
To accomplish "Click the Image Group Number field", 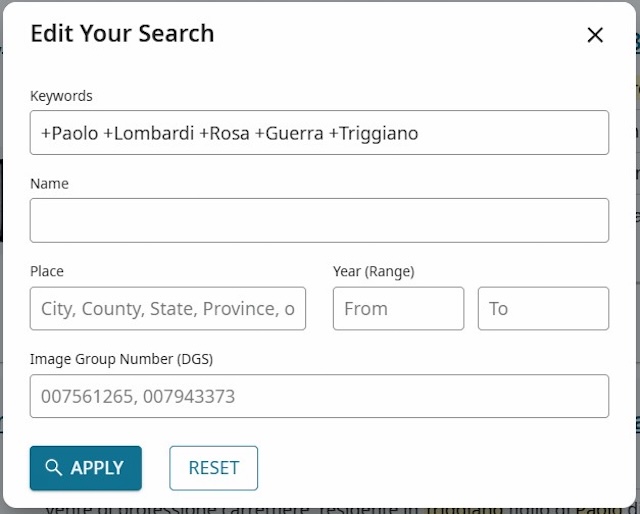I will click(319, 396).
